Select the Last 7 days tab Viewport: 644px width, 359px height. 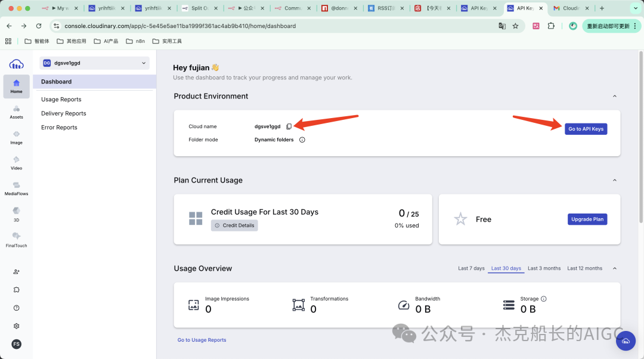[471, 268]
